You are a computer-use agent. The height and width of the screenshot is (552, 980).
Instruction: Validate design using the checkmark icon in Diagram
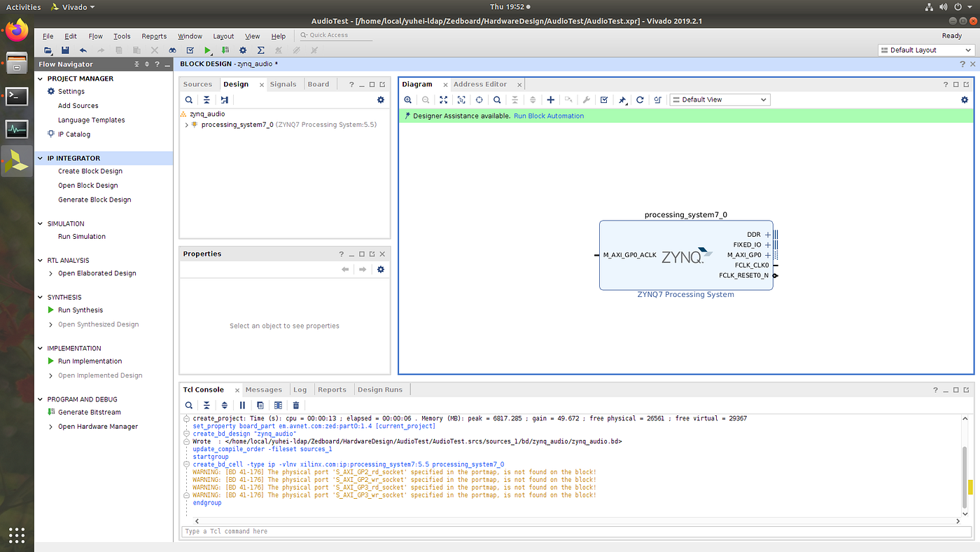(604, 100)
